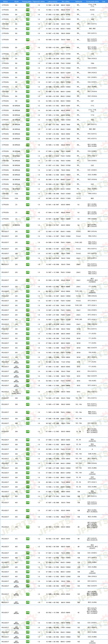Click fuel icon for Peugeot 309 83kW / 113KM
108x644 pixels.
pos(28,419)
